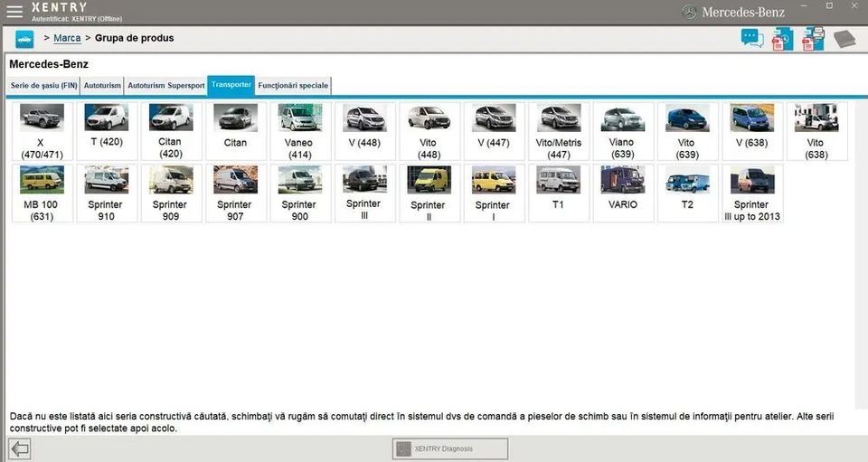The height and width of the screenshot is (462, 868).
Task: Select the VARIO model
Action: pyautogui.click(x=623, y=193)
